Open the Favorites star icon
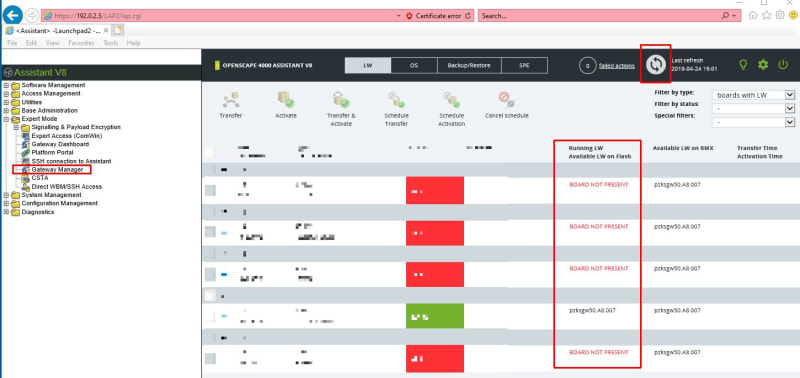Screen dimensions: 800x378 point(766,15)
